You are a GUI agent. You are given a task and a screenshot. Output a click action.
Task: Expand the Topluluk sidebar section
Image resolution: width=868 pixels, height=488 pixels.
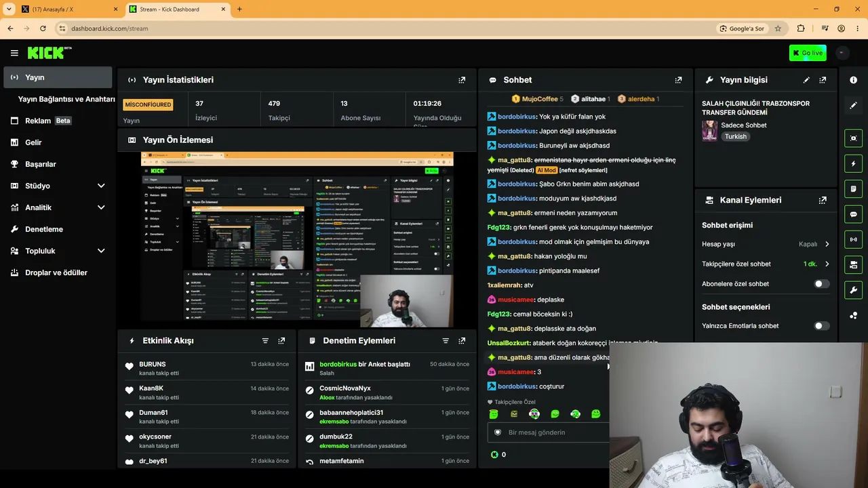point(101,251)
